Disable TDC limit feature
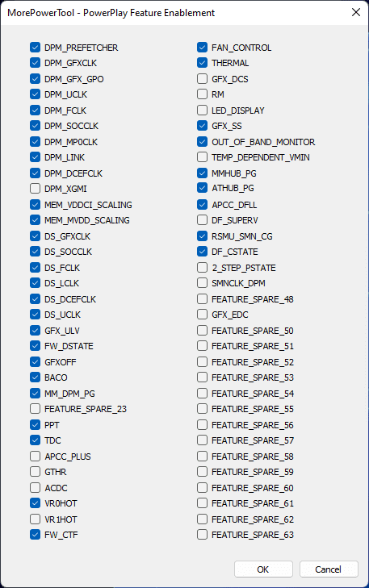The image size is (369, 588). (35, 440)
